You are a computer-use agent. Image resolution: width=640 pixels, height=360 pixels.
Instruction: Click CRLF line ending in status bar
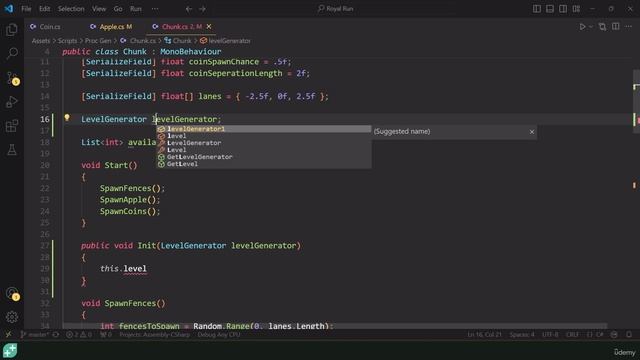[x=572, y=335]
